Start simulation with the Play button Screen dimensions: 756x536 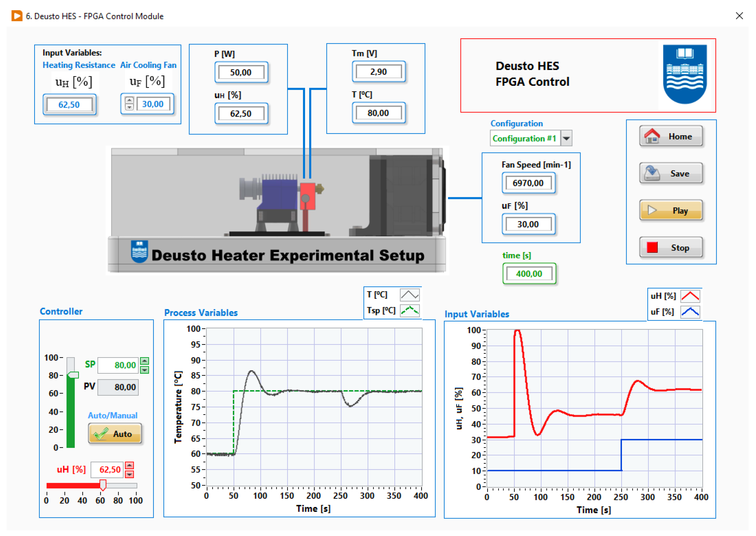pyautogui.click(x=671, y=210)
